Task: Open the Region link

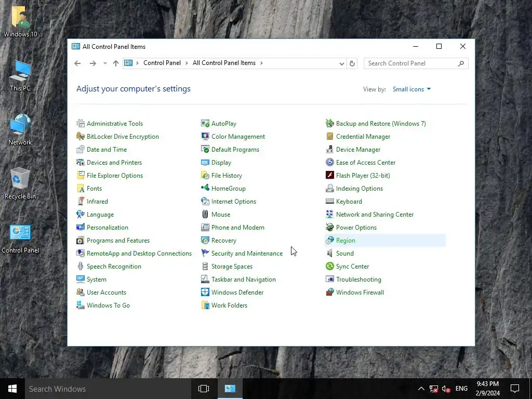Action: (345, 241)
